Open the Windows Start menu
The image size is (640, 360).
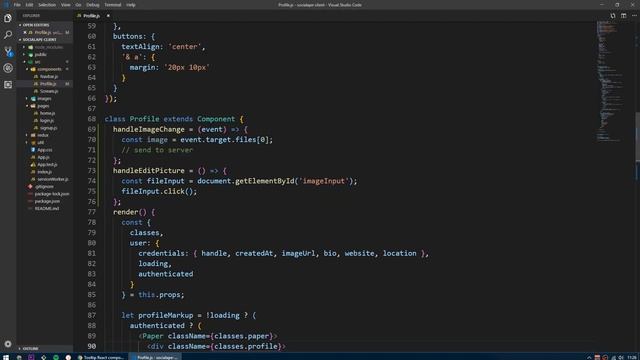tap(6, 357)
